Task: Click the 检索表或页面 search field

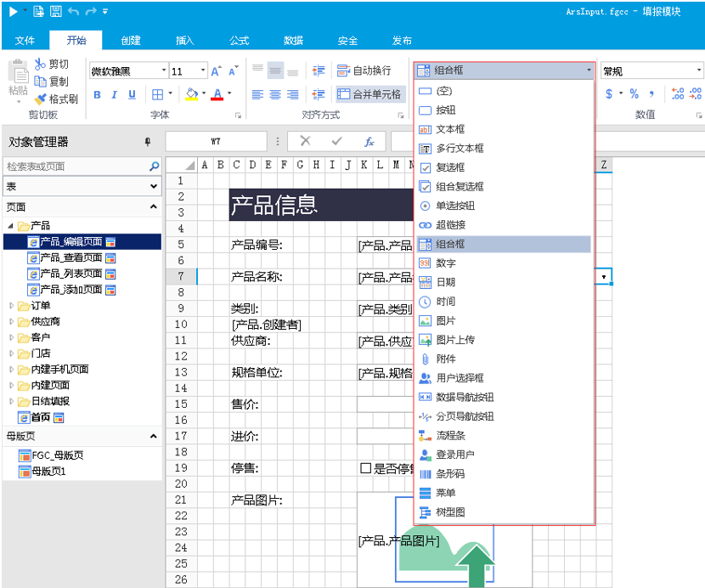Action: 75,167
